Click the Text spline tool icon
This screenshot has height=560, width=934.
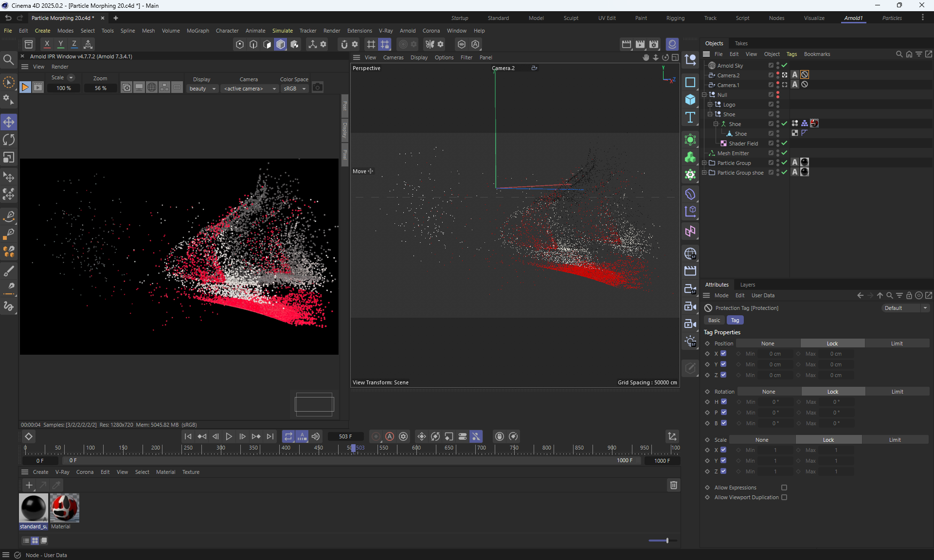690,117
